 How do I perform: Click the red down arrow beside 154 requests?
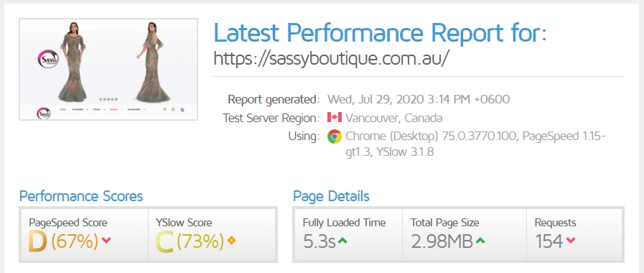pyautogui.click(x=570, y=241)
